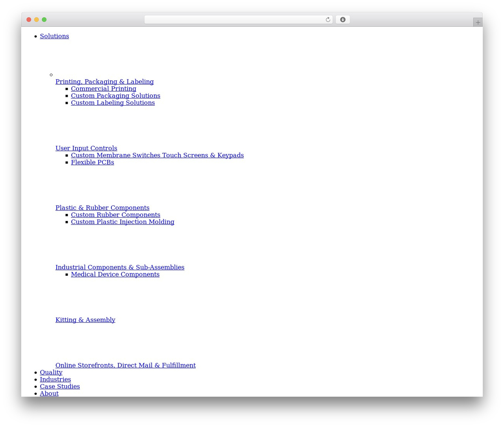Open Medical Device Components
Viewport: 504px width, 427px height.
(115, 275)
